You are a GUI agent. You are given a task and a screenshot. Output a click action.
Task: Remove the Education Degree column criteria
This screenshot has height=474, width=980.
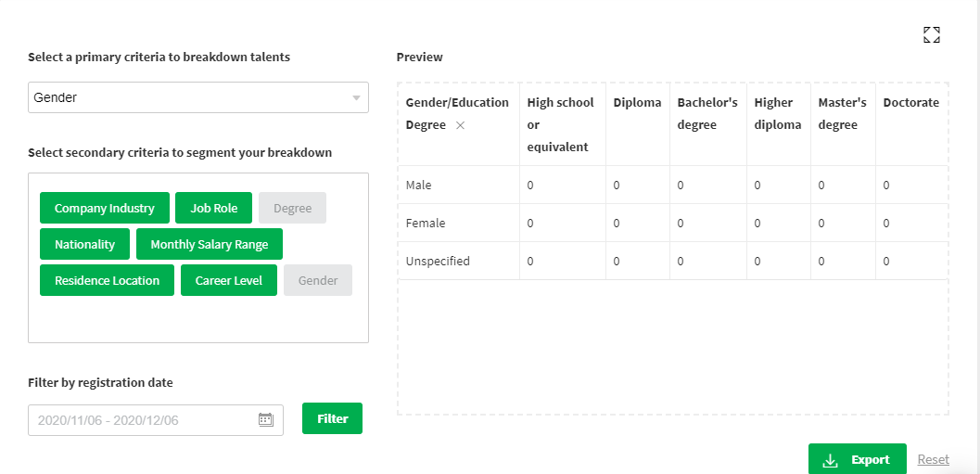[x=461, y=125]
